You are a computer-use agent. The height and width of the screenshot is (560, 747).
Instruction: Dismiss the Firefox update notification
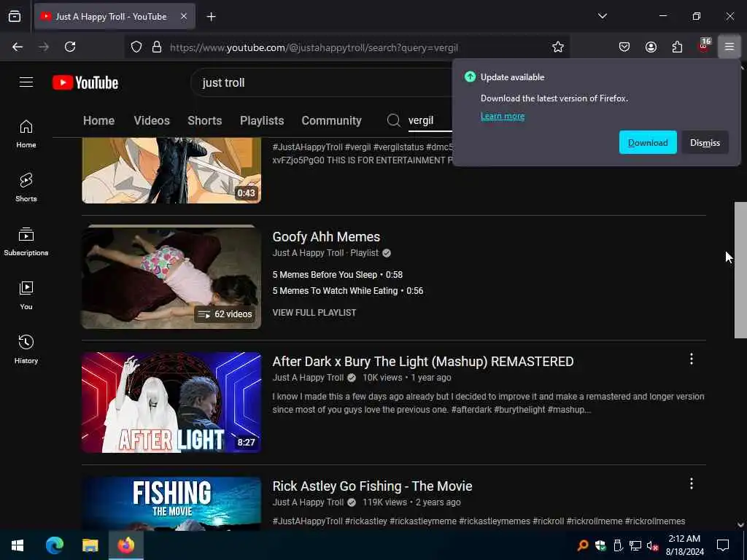tap(705, 142)
